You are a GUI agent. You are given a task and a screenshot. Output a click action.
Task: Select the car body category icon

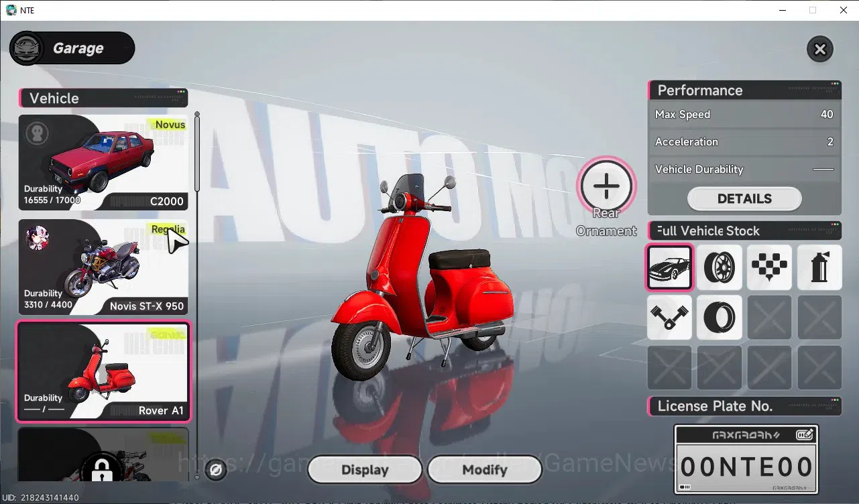[x=669, y=267]
